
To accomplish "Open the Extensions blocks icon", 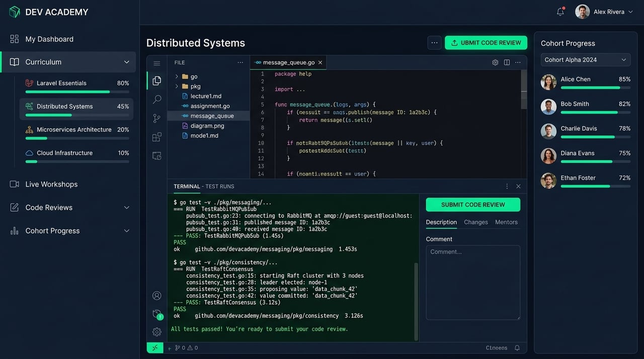I will (x=156, y=137).
